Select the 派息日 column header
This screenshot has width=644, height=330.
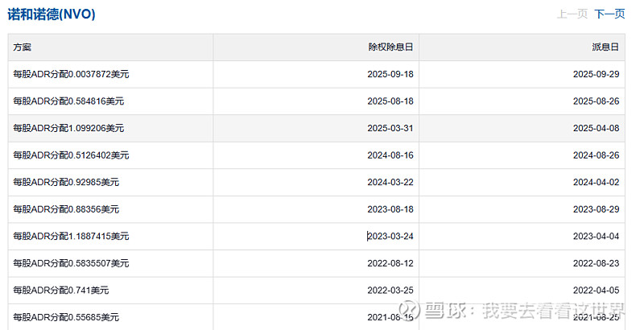(605, 47)
